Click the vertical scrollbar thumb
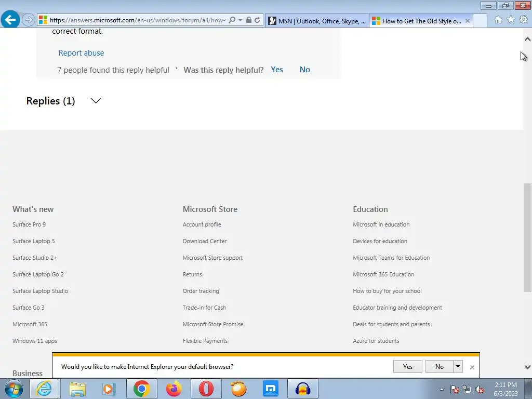Viewport: 532px width, 399px height. pos(527,237)
